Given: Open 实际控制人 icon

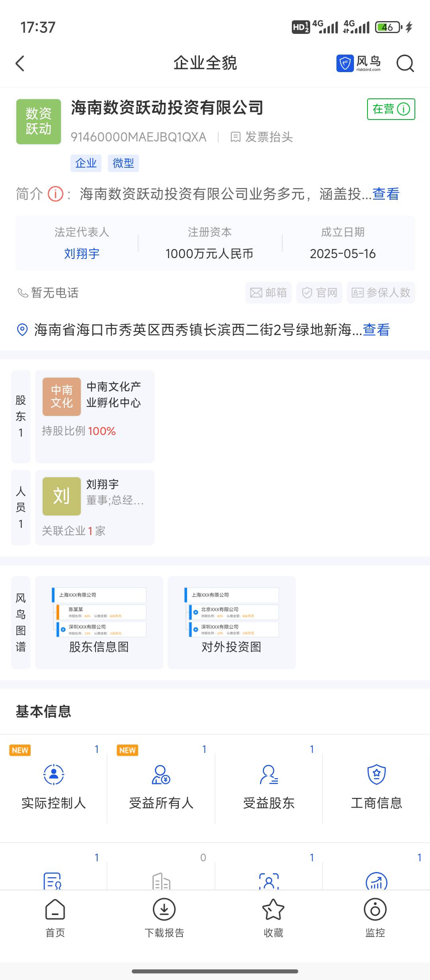Looking at the screenshot, I should pos(54,774).
